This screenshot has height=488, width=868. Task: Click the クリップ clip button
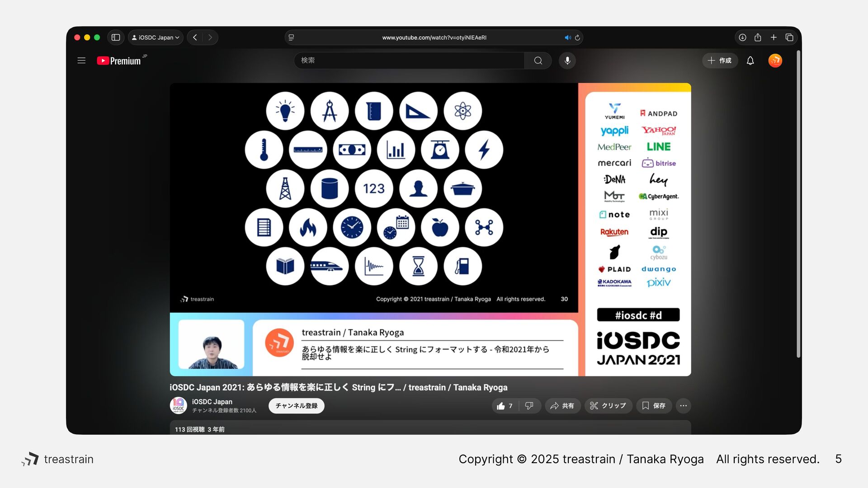pos(608,406)
